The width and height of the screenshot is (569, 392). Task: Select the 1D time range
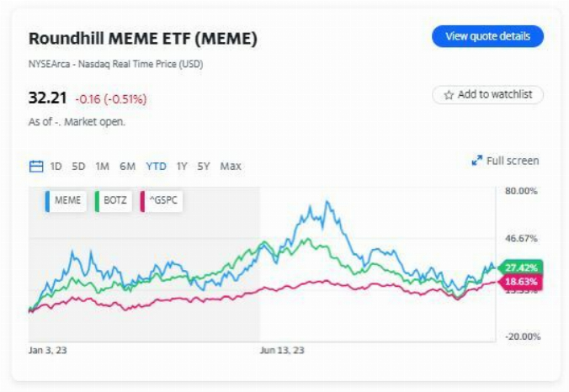pyautogui.click(x=56, y=167)
